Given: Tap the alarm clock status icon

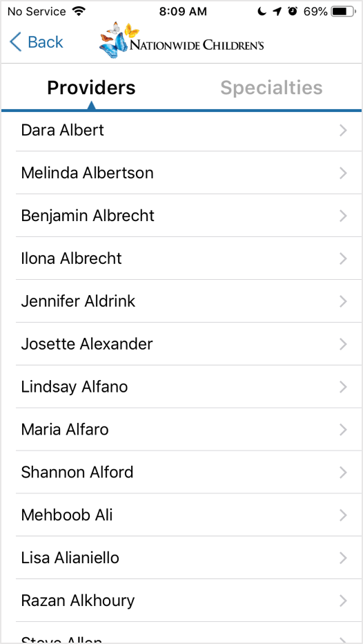Looking at the screenshot, I should click(293, 12).
